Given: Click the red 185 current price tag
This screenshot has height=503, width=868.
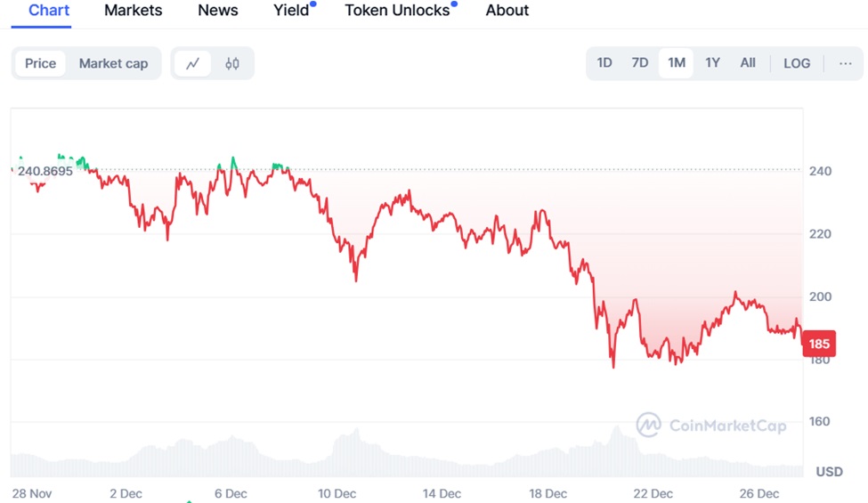Looking at the screenshot, I should [x=819, y=343].
